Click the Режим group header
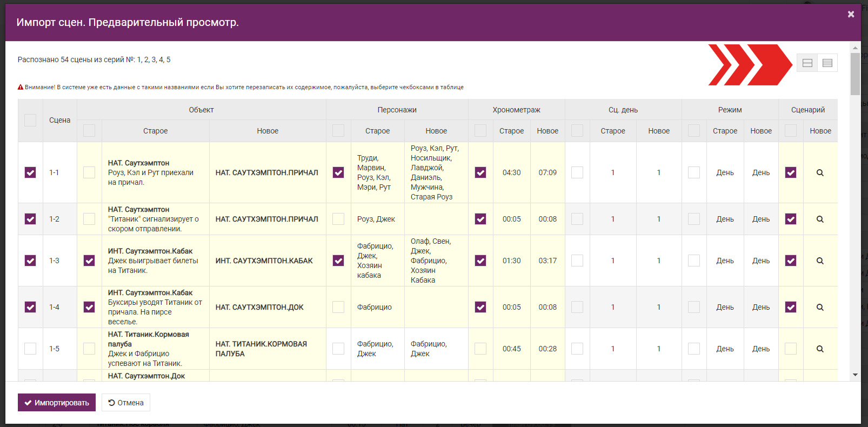Screen dimensions: 868x427 coord(730,110)
